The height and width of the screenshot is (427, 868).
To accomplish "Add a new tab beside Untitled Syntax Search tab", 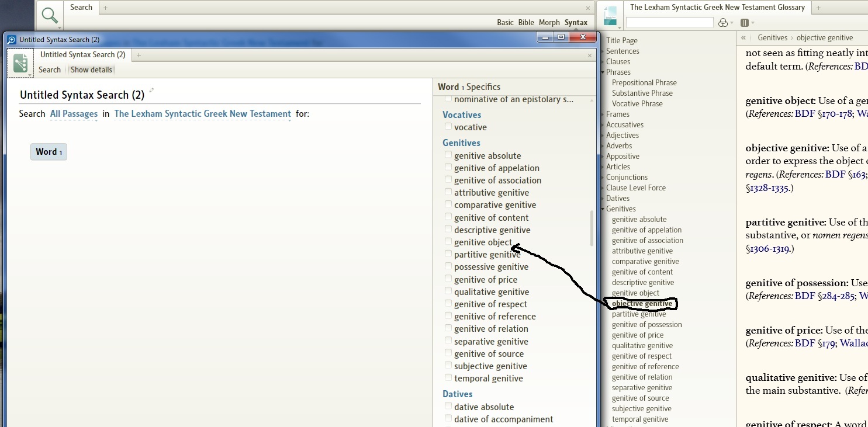I will point(139,55).
